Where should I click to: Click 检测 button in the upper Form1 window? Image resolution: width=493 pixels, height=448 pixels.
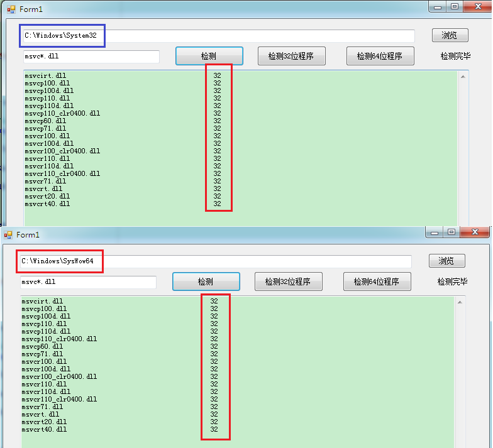click(x=209, y=56)
